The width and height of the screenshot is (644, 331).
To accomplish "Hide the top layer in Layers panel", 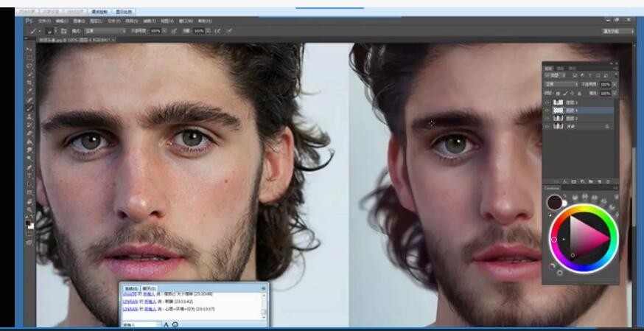I will (547, 102).
